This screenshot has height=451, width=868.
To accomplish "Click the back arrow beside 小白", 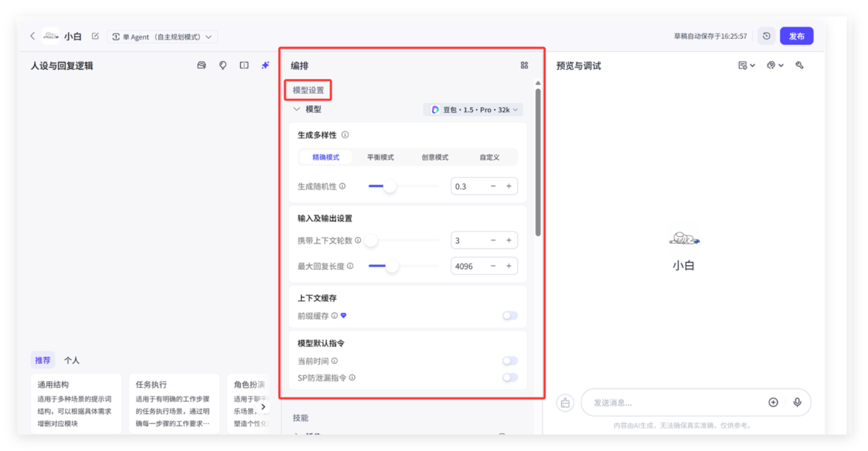I will (x=33, y=36).
